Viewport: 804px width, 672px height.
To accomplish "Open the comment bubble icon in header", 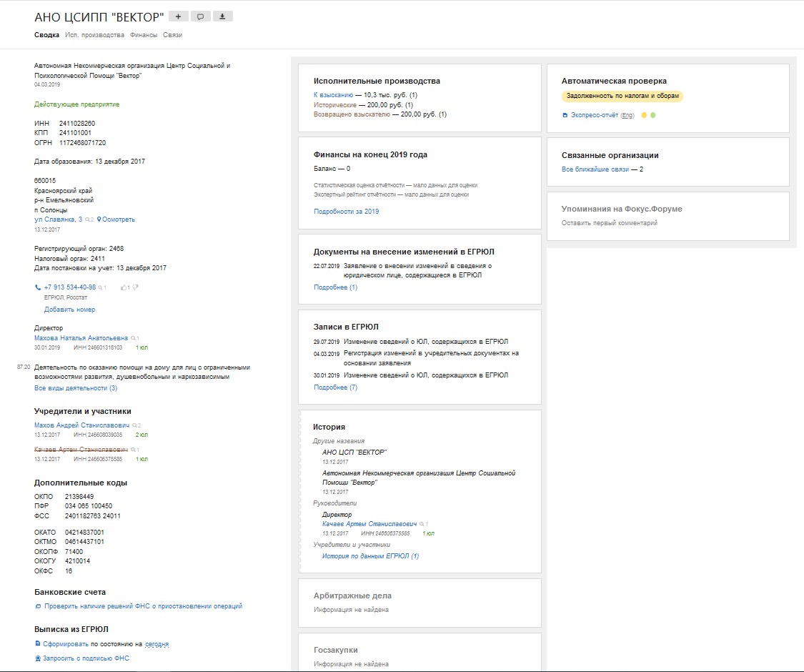I will (x=200, y=16).
